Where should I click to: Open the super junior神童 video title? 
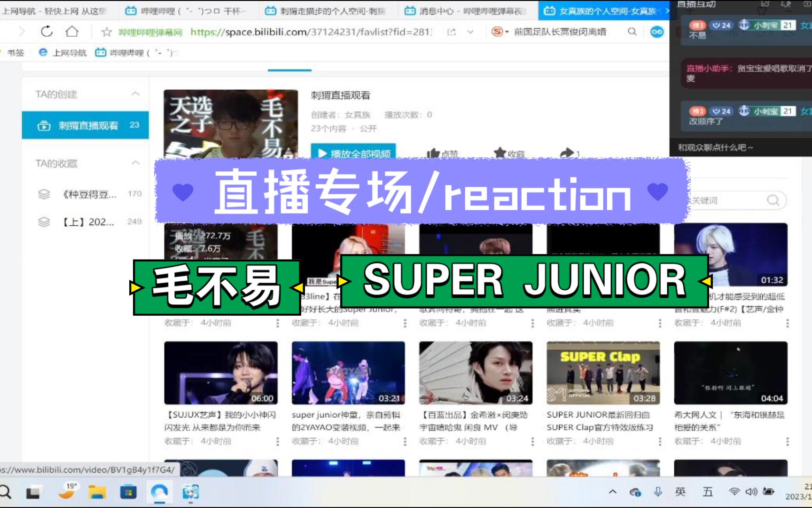click(x=346, y=421)
